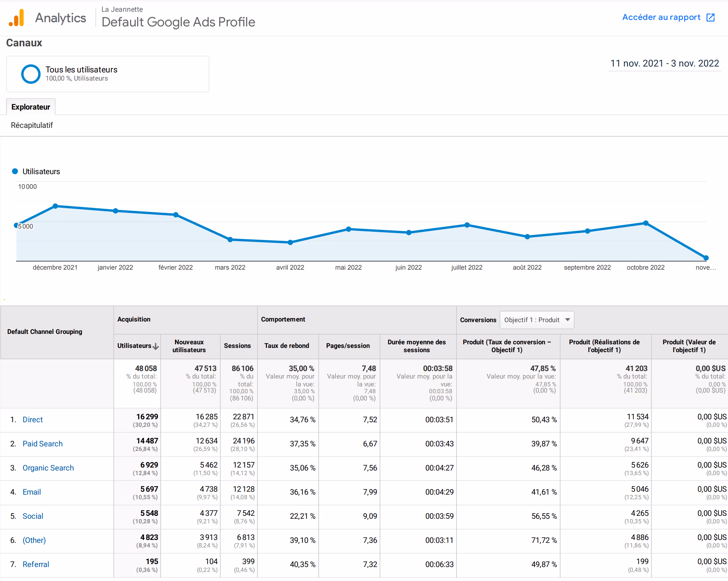728x581 pixels.
Task: Click the Referral channel link
Action: tap(36, 564)
